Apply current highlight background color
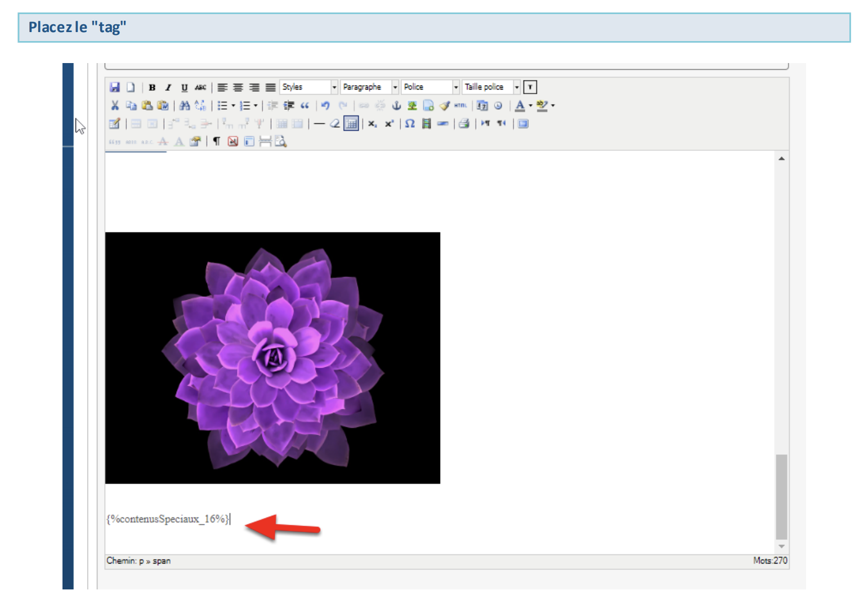The width and height of the screenshot is (868, 599). [x=542, y=105]
